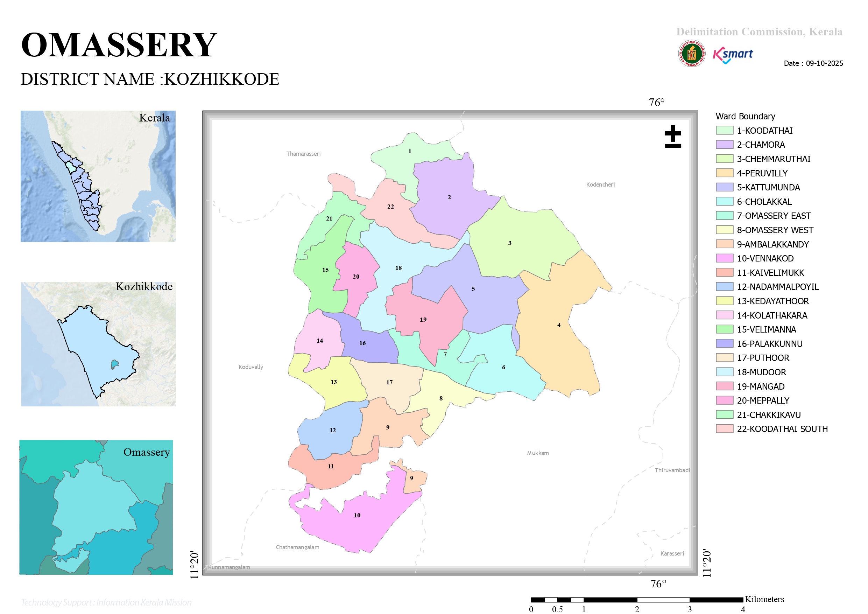Viewport: 868px width, 614px height.
Task: Click the Kodencheri neighbor label
Action: (x=600, y=184)
